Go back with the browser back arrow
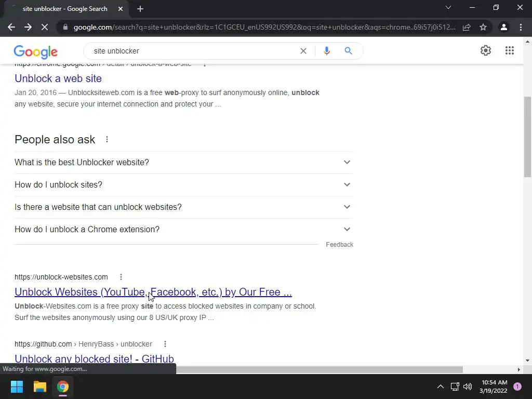This screenshot has height=399, width=532. click(11, 27)
